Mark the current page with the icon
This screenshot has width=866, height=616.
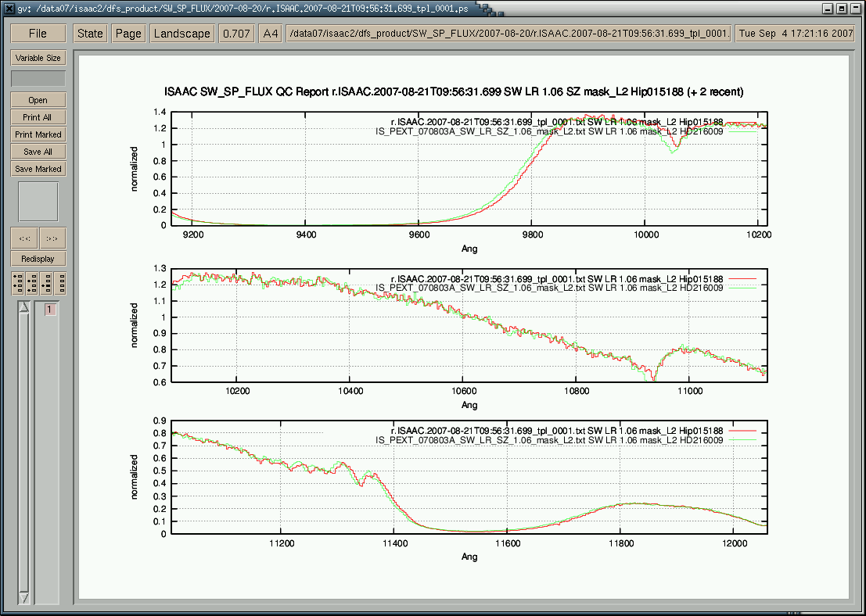coord(46,283)
